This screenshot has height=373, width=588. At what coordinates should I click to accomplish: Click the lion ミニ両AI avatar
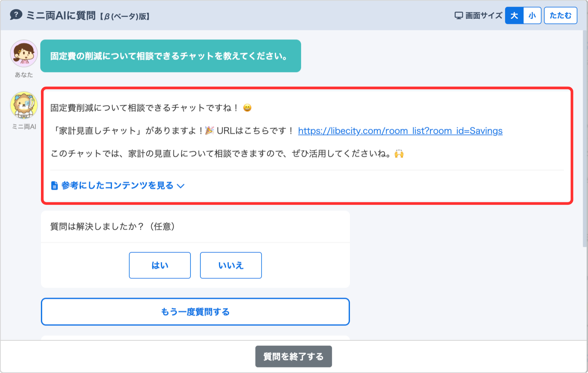coord(24,105)
